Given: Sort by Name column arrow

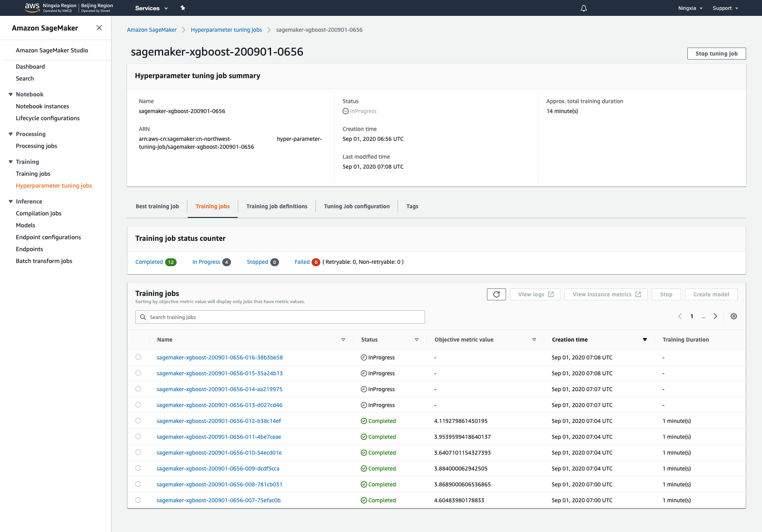Looking at the screenshot, I should [x=343, y=340].
